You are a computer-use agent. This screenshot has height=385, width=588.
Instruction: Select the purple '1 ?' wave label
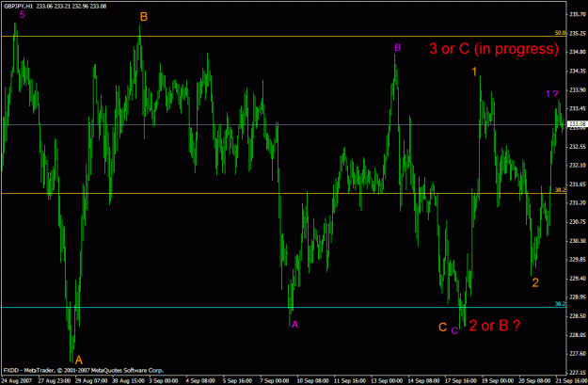pyautogui.click(x=551, y=93)
